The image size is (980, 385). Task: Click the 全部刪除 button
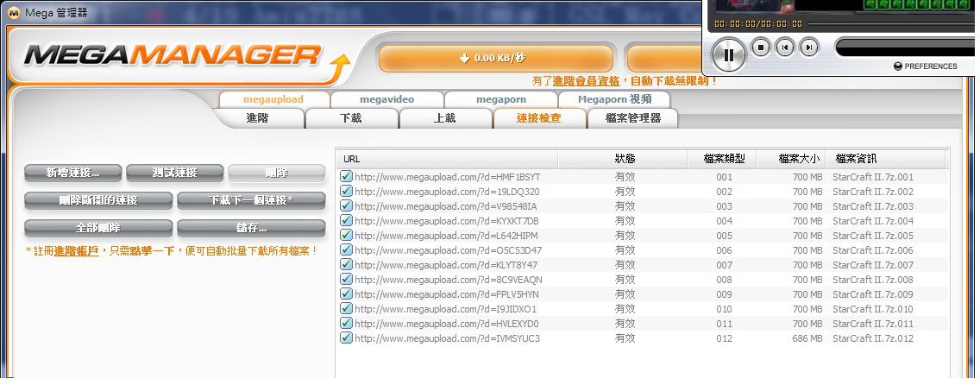pos(98,228)
